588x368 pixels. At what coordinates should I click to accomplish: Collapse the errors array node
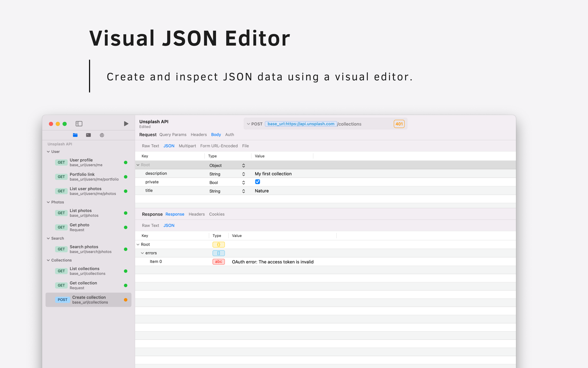(142, 253)
